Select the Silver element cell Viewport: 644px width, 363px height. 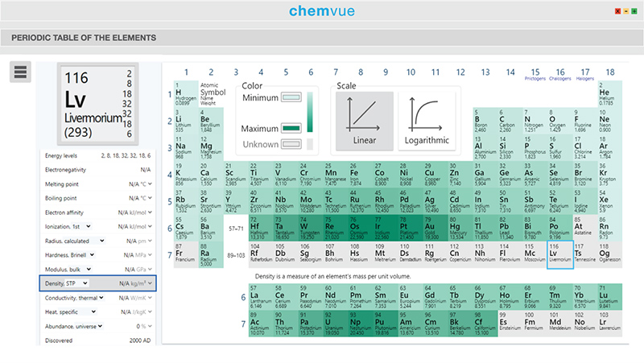(x=436, y=201)
